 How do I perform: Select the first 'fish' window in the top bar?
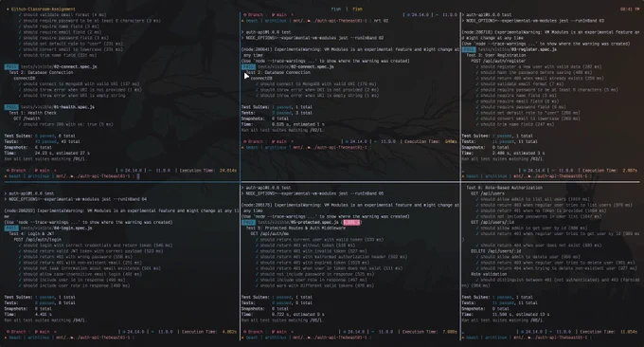point(336,9)
